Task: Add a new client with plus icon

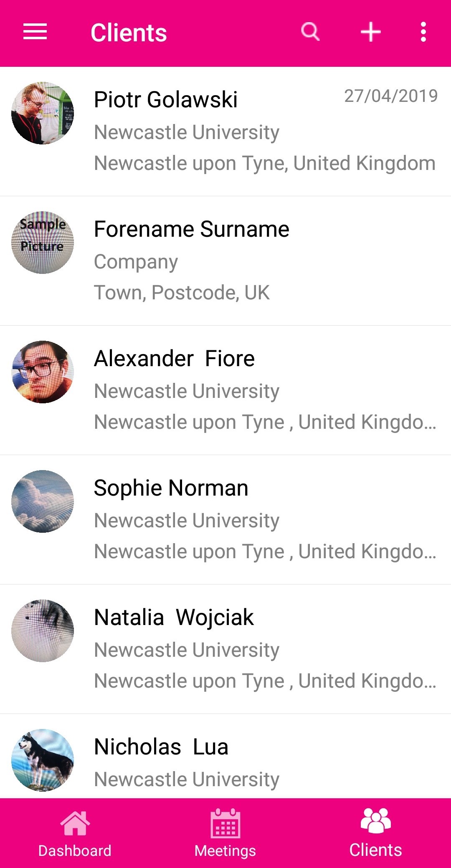Action: [x=370, y=32]
